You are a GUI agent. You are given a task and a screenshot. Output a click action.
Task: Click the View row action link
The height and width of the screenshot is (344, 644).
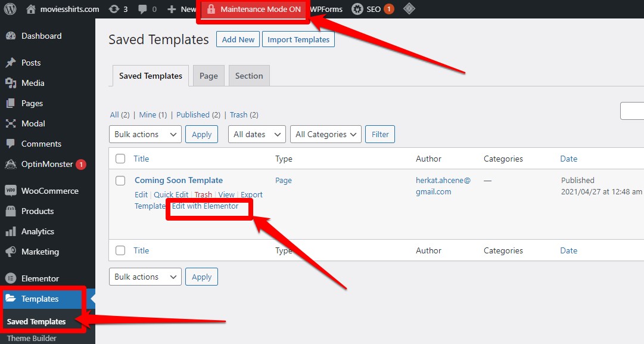tap(226, 195)
